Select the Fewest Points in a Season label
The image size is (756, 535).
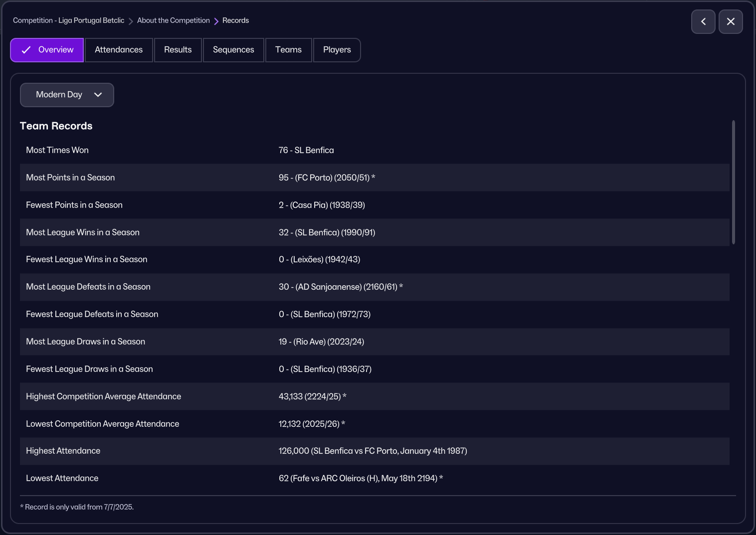click(74, 205)
